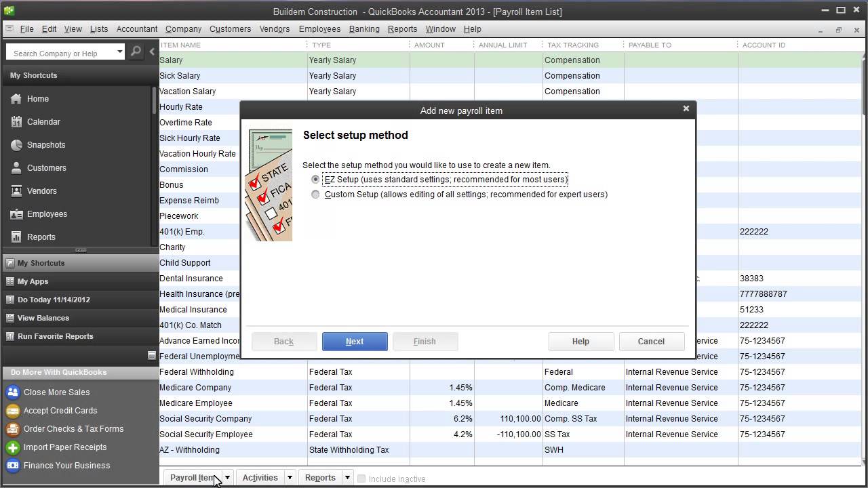
Task: Open the Activities dropdown arrow
Action: point(290,478)
